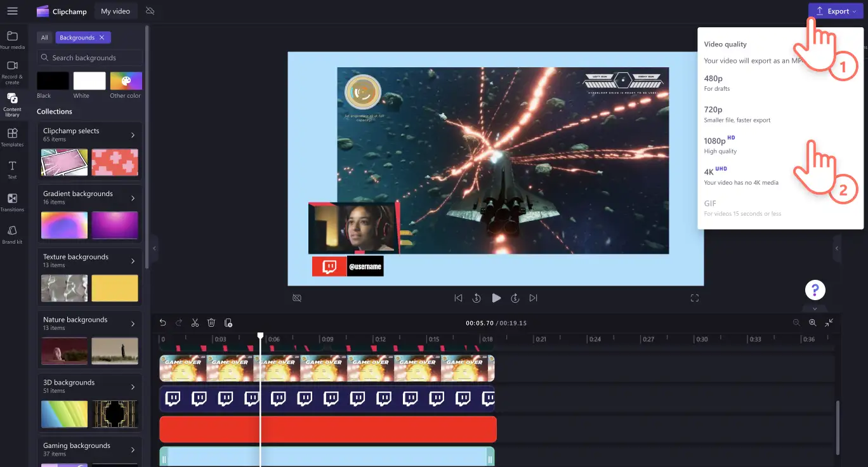Viewport: 868px width, 467px height.
Task: Skip to the start of video
Action: 458,298
